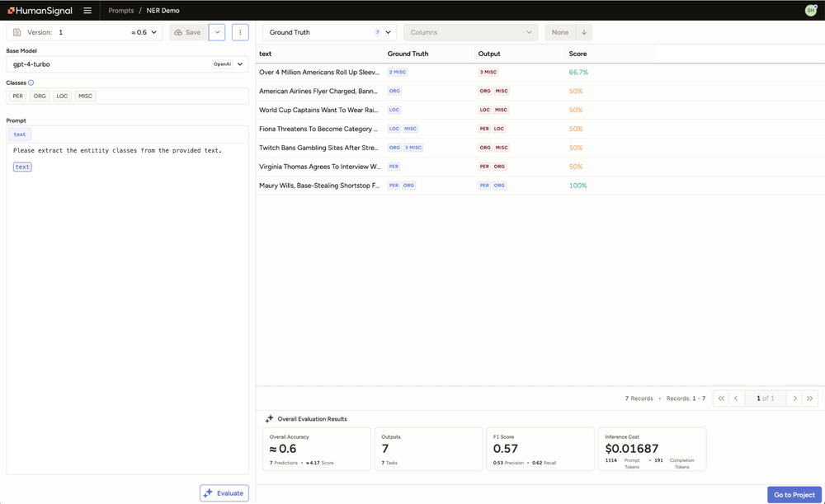Click the NER Demo breadcrumb
This screenshot has height=504, width=825.
(163, 11)
